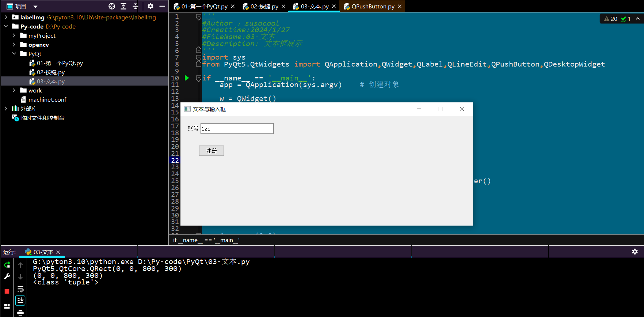Viewport: 644px width, 317px height.
Task: Minimize the 文本与输入框 window
Action: (419, 109)
